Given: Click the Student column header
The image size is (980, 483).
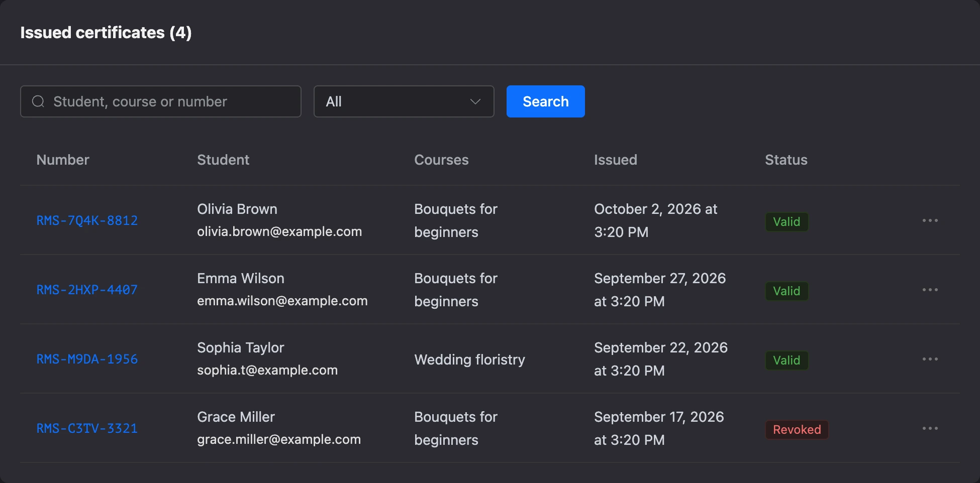Looking at the screenshot, I should click(223, 160).
